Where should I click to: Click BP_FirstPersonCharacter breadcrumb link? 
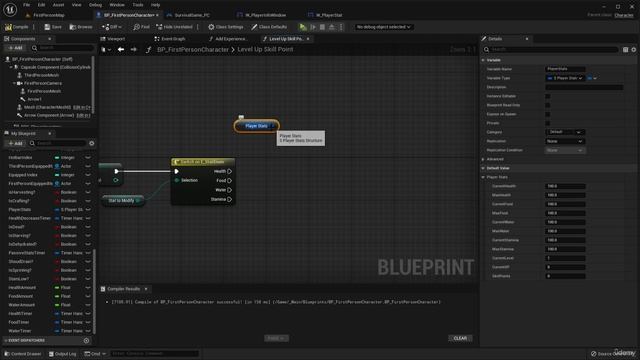193,49
